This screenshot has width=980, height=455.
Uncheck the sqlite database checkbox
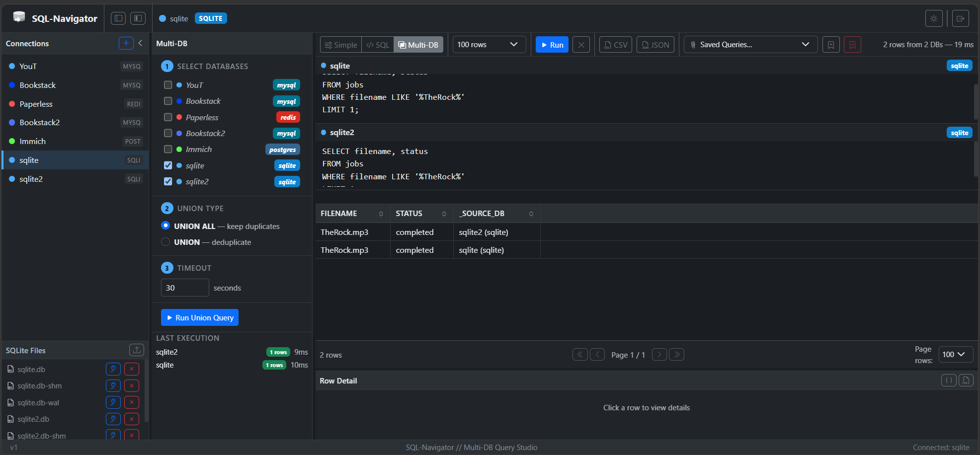(168, 165)
